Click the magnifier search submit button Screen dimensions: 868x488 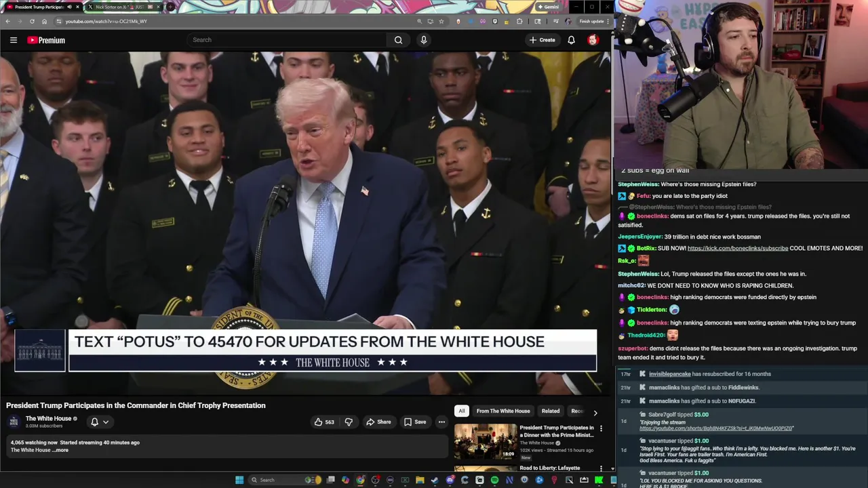[399, 40]
